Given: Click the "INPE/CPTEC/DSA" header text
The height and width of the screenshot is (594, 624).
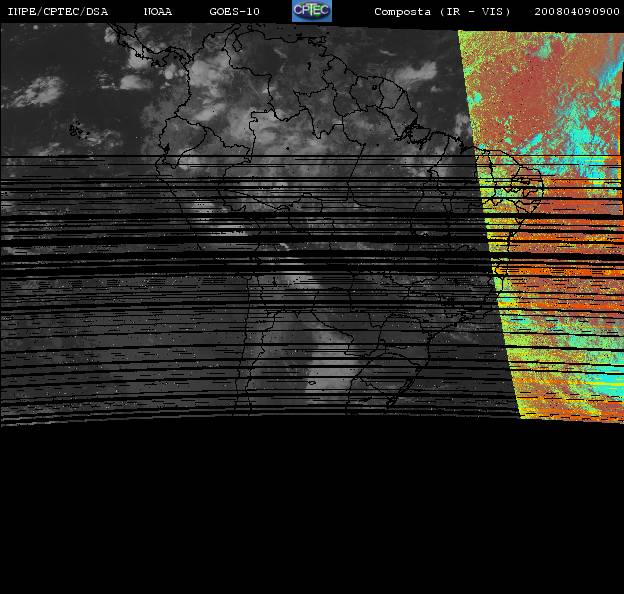Looking at the screenshot, I should [58, 12].
